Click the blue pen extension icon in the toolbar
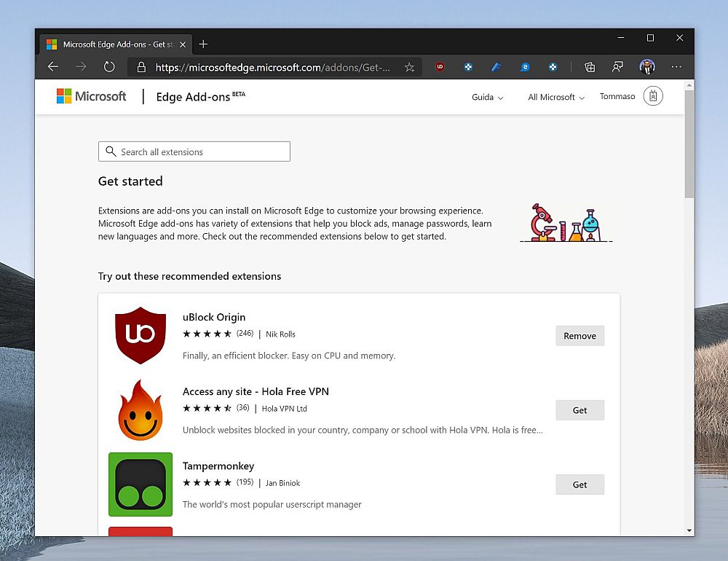Screen dimensions: 728x561 pos(496,67)
